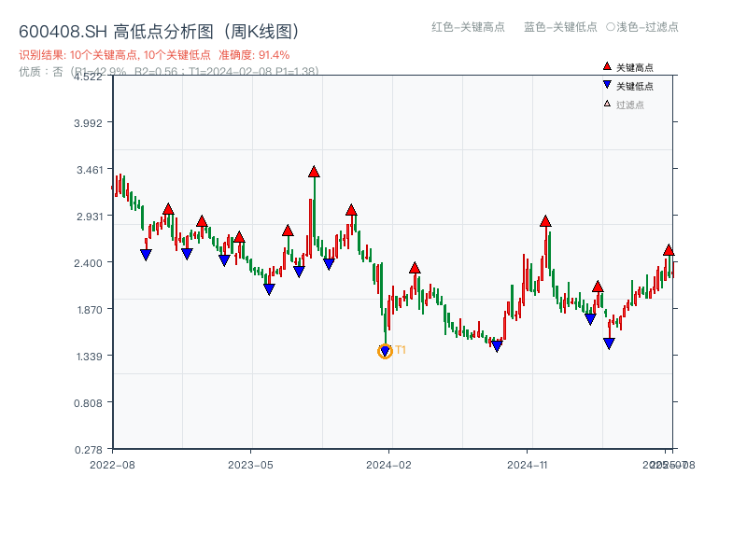Select the latest blue key-low triangle on the chart
Viewport: 747px width, 560px height.
tap(609, 343)
